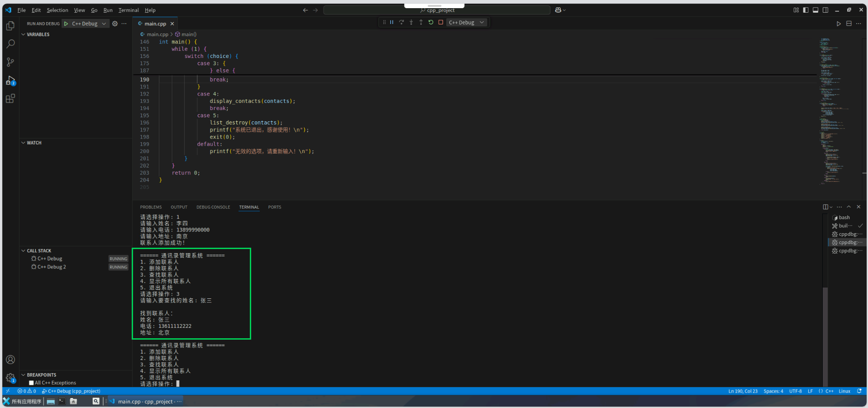Restart the debug session
868x408 pixels.
431,22
